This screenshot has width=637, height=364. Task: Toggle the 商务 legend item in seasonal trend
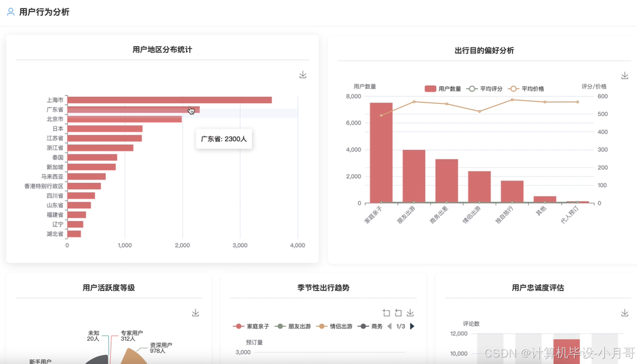[x=370, y=326]
